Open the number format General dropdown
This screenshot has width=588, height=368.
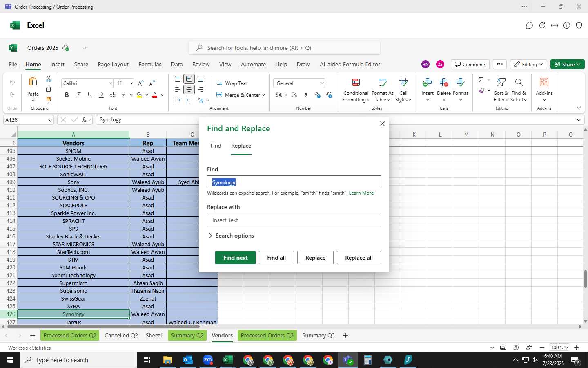[x=323, y=83]
